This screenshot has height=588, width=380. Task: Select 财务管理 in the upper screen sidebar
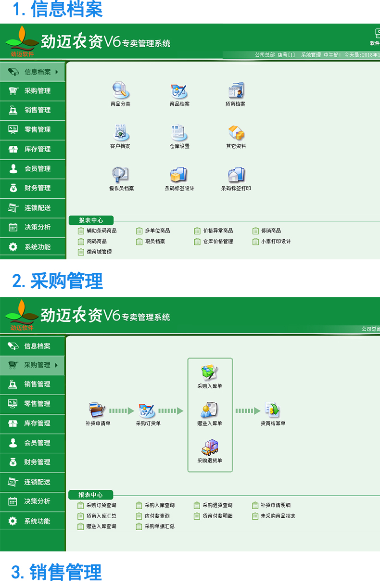pyautogui.click(x=33, y=188)
